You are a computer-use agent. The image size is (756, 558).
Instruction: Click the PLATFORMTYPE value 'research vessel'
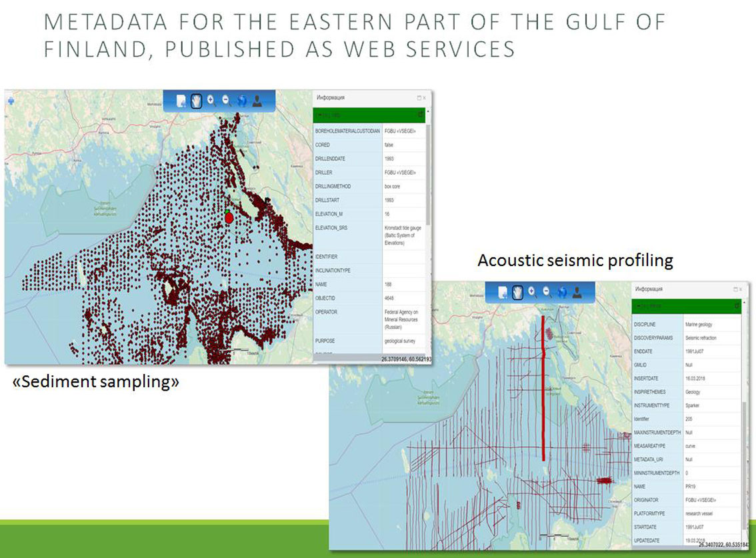(699, 513)
